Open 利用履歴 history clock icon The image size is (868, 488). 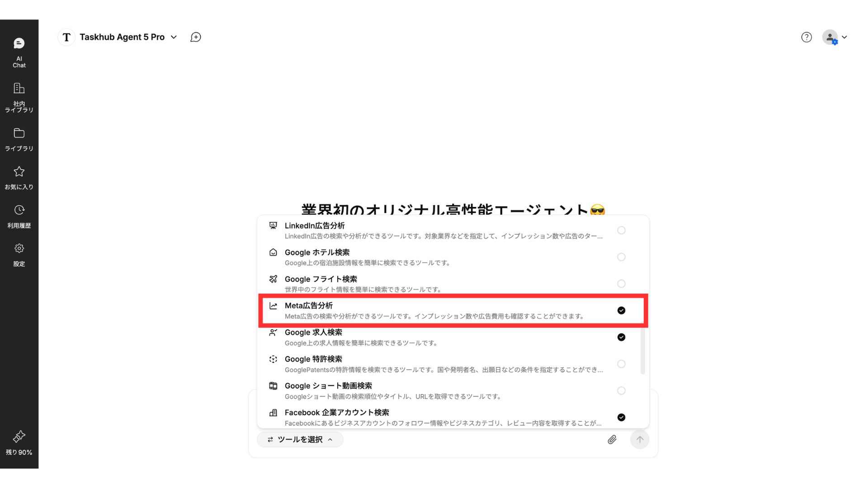pyautogui.click(x=19, y=210)
